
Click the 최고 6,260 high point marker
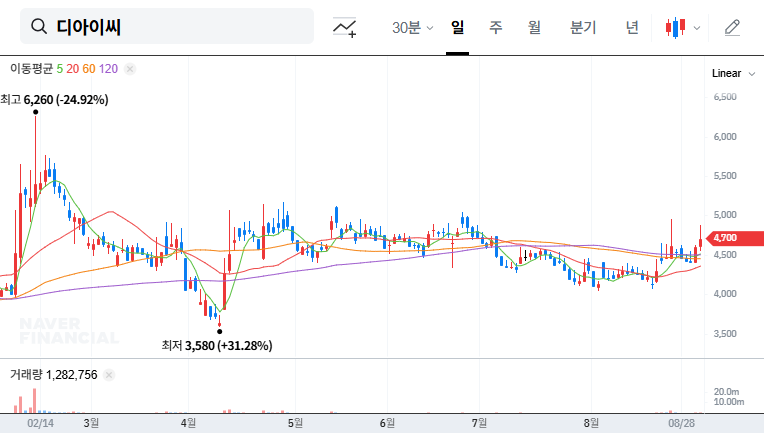[x=36, y=112]
